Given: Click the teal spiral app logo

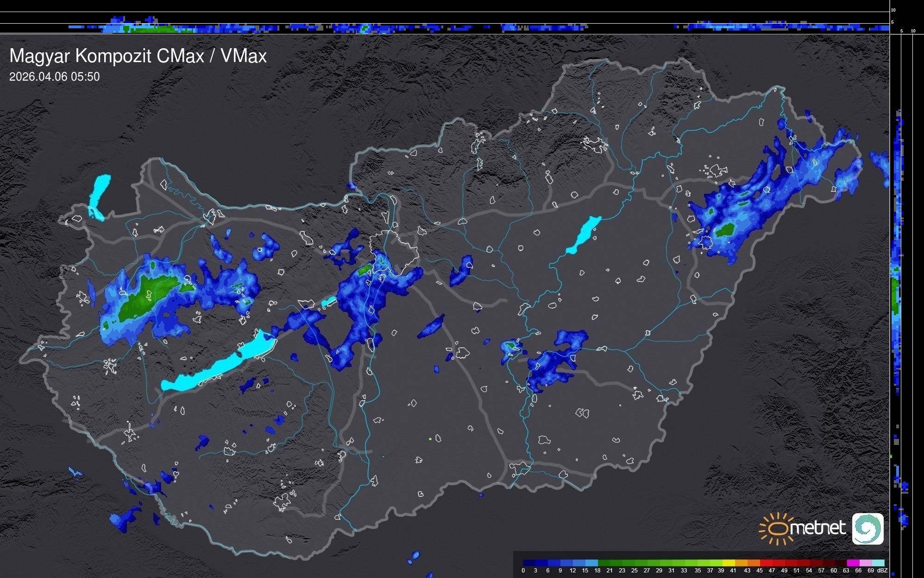Looking at the screenshot, I should 867,528.
